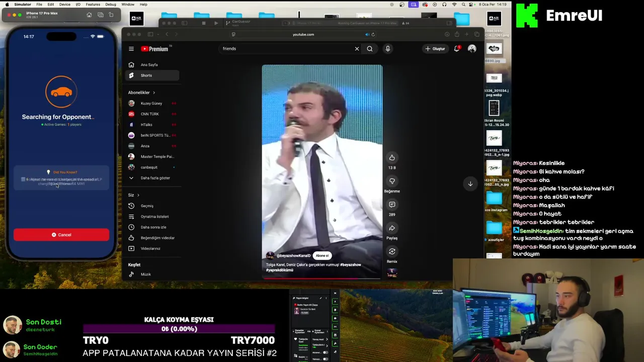This screenshot has height=362, width=644.
Task: Reload the youtube.com page in Safari
Action: point(373,34)
